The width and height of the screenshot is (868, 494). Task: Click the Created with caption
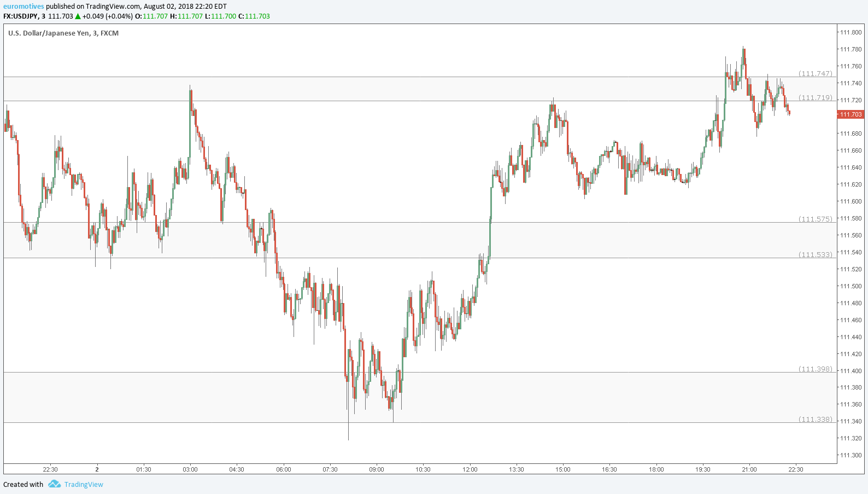[23, 484]
